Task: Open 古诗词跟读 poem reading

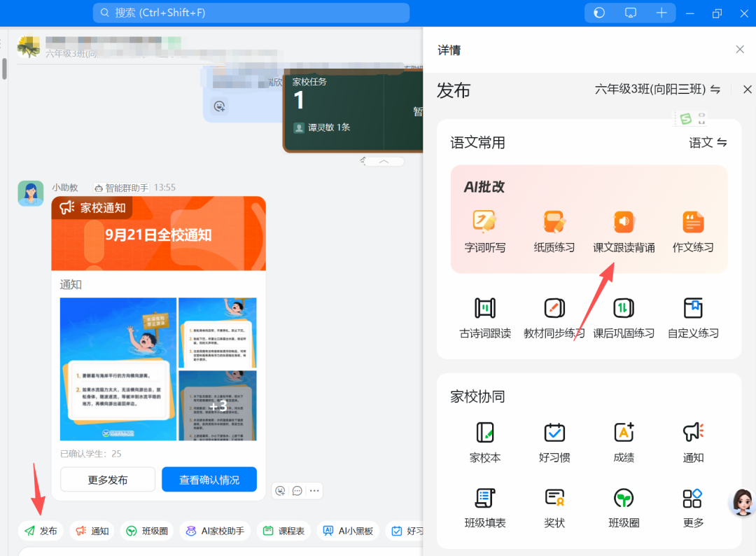Action: click(x=485, y=317)
